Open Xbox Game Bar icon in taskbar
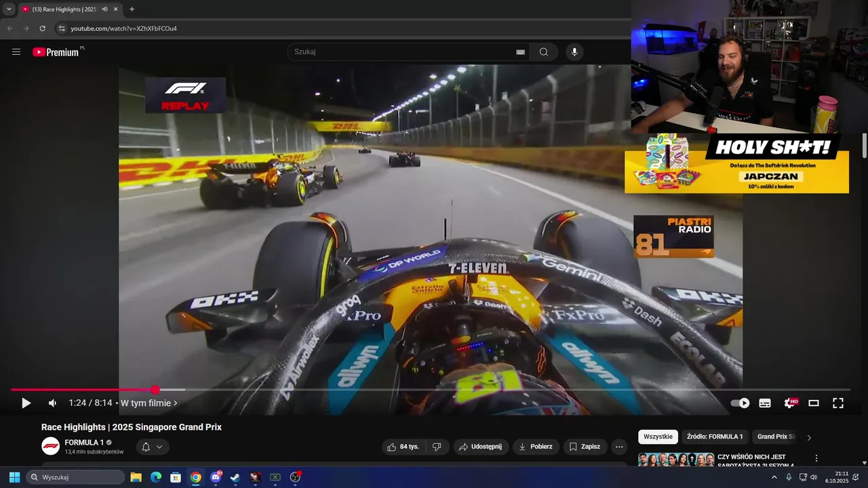 click(275, 477)
